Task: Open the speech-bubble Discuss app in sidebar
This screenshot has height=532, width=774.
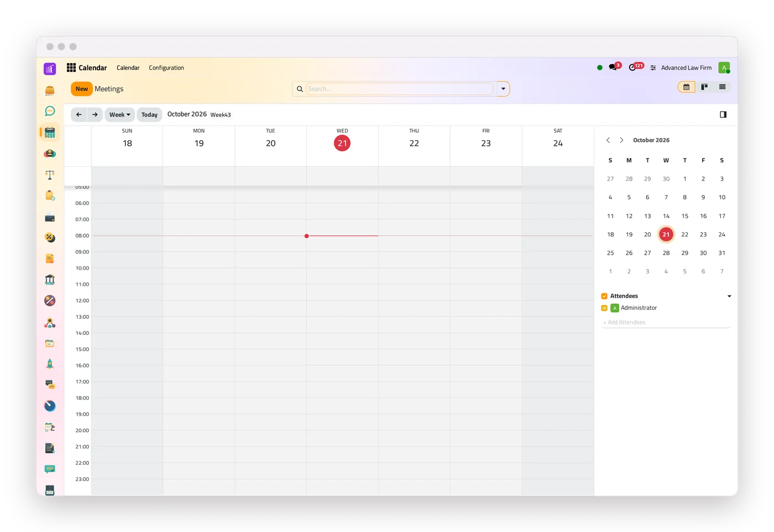Action: click(x=50, y=111)
